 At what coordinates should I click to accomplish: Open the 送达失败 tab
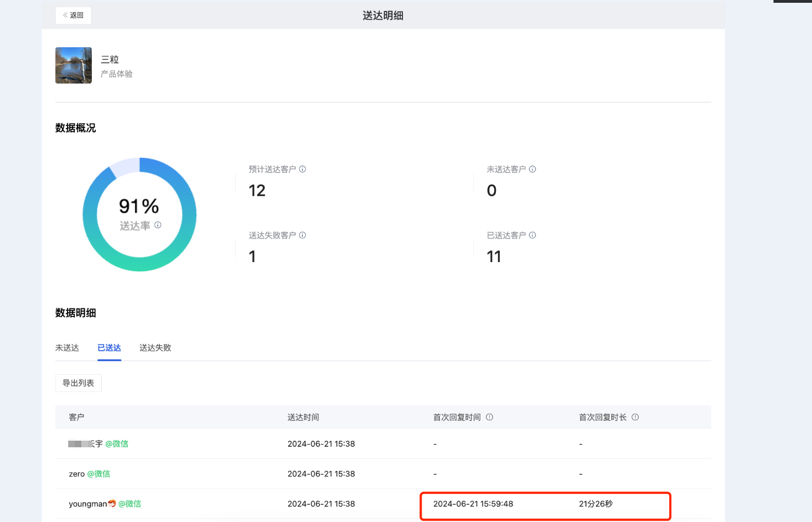click(x=156, y=348)
